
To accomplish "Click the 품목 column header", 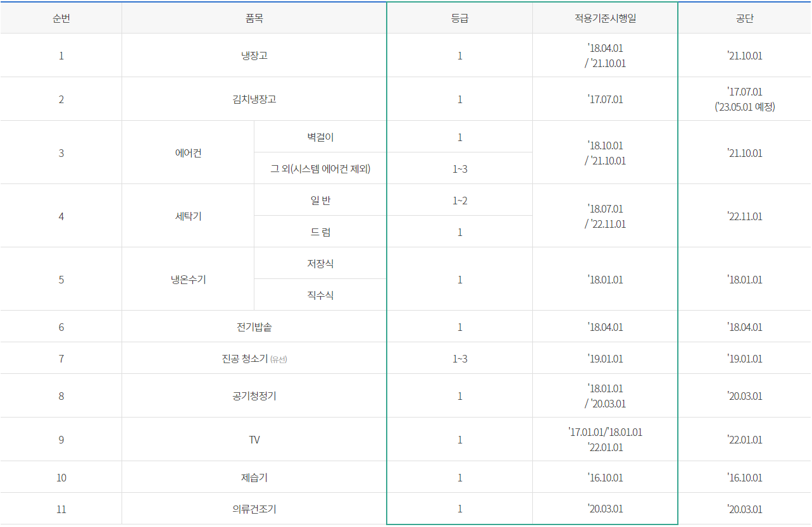I will tap(254, 18).
